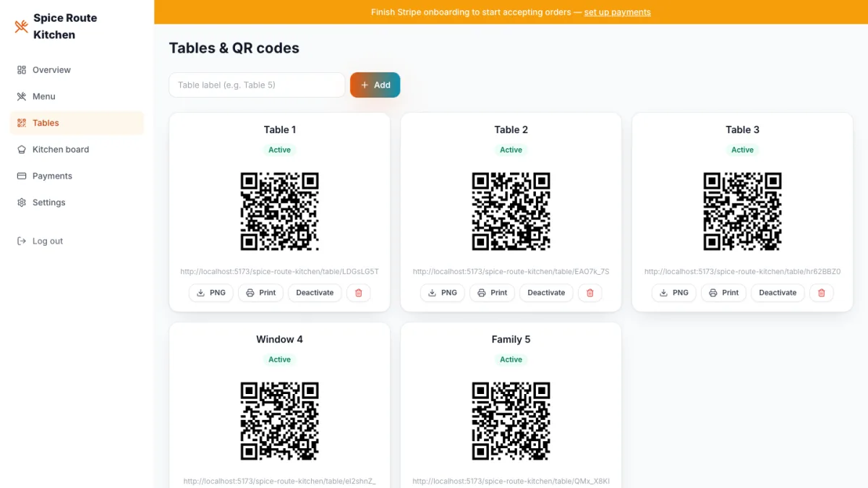Screen dimensions: 868x488
Task: Click the Active badge on Table 1
Action: (x=280, y=150)
